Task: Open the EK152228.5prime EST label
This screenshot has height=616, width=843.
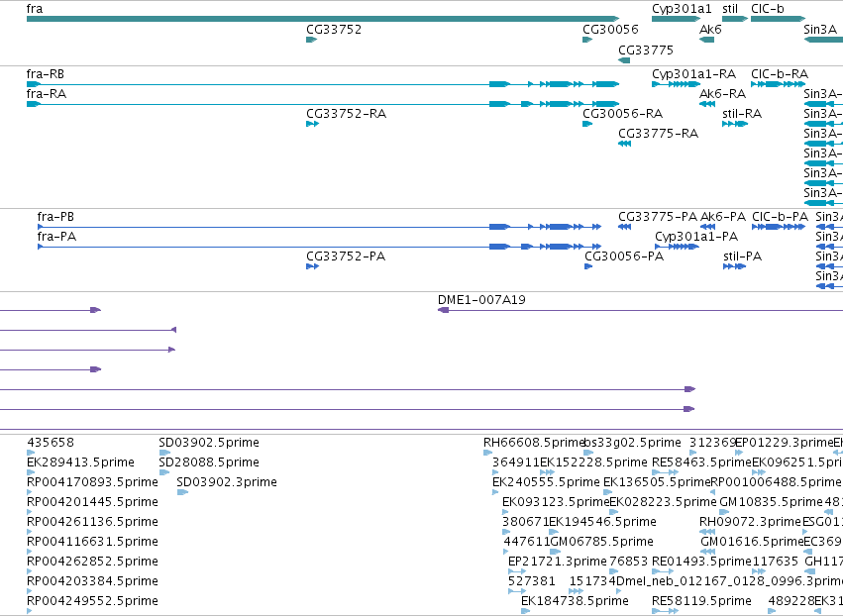Action: click(x=593, y=462)
